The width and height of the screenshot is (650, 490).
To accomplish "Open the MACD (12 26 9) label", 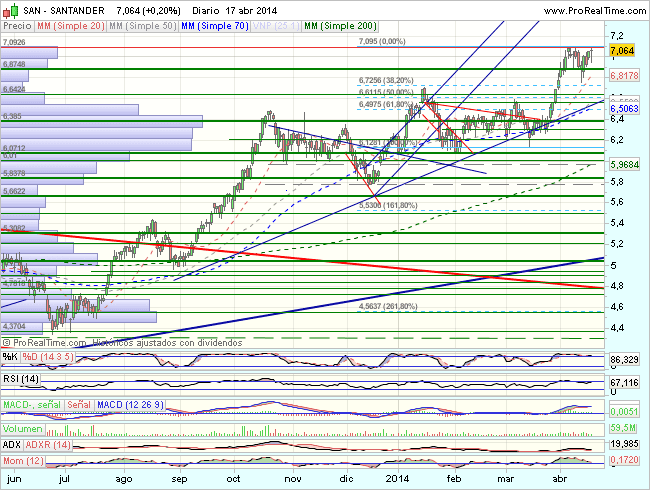I will pyautogui.click(x=131, y=405).
